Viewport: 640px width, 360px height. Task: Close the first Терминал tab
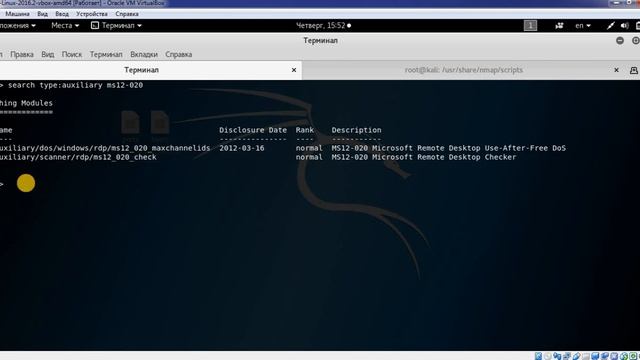[294, 70]
